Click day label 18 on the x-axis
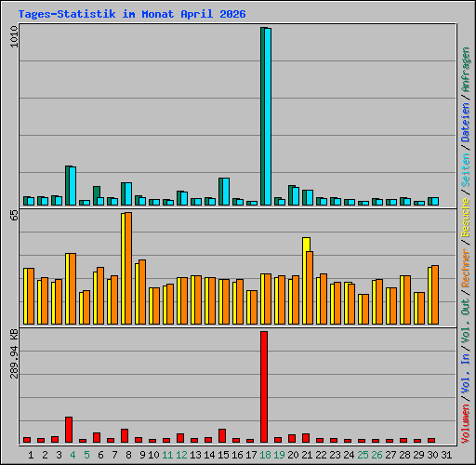This screenshot has height=465, width=476. 265,455
